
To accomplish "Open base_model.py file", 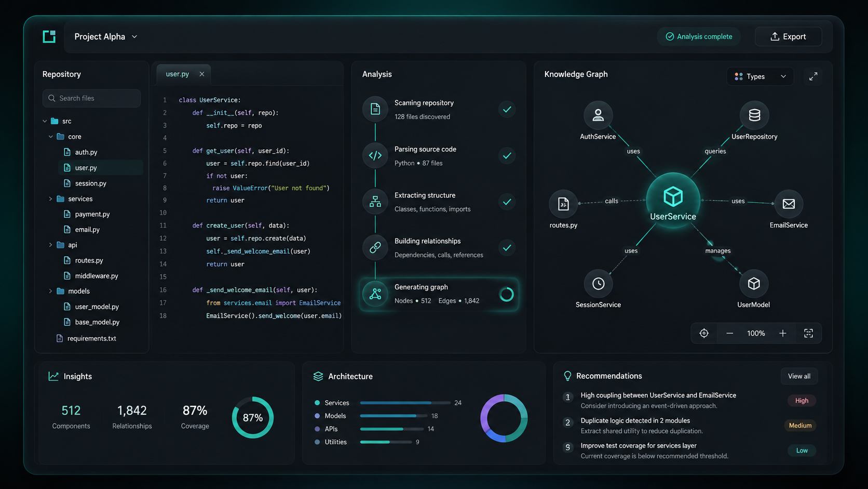I will [91, 322].
